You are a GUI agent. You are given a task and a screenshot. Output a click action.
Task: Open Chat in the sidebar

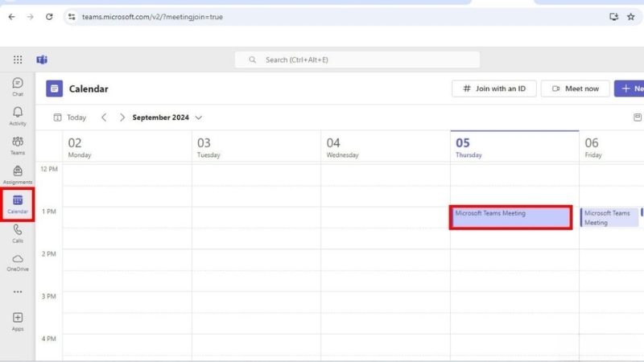(x=18, y=87)
